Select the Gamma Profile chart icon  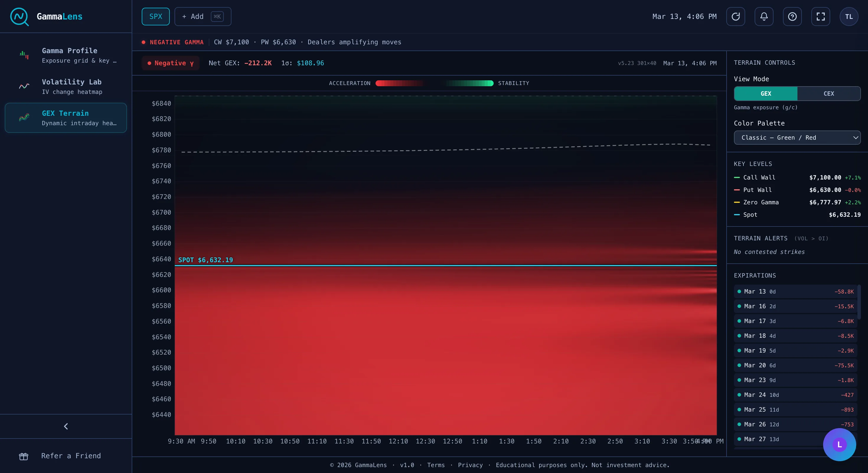point(24,55)
